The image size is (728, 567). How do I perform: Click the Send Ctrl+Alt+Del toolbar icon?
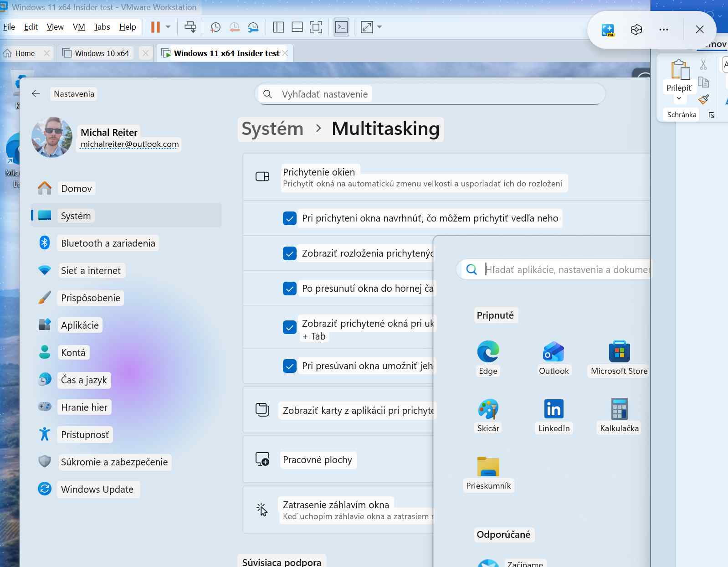[x=190, y=27]
